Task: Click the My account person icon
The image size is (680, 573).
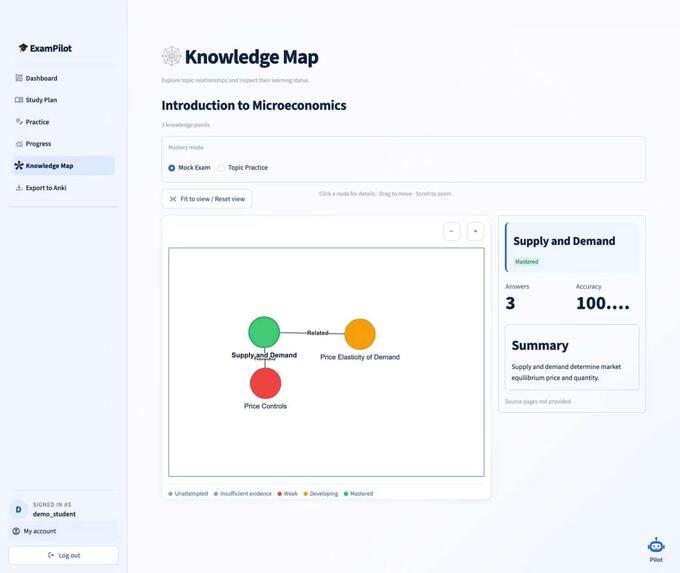Action: [16, 531]
